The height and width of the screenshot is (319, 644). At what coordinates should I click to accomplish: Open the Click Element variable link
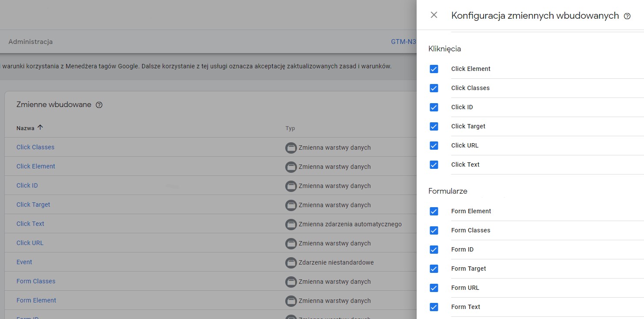click(x=36, y=166)
